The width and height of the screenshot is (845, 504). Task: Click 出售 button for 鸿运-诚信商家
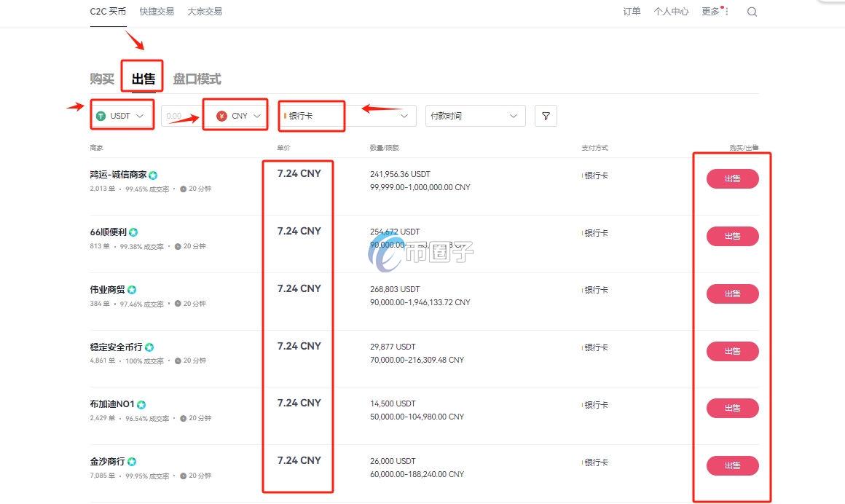(x=732, y=178)
